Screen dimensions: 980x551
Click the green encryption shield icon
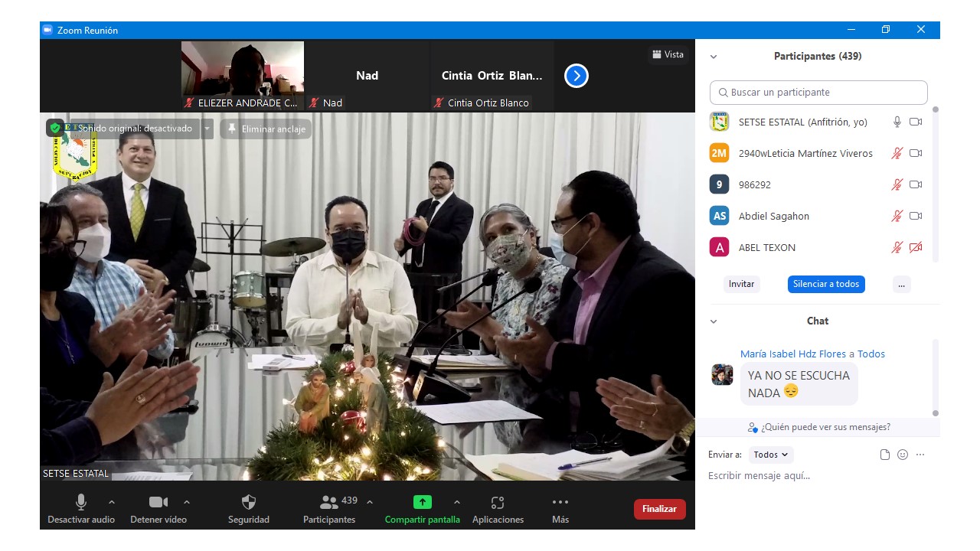[55, 129]
